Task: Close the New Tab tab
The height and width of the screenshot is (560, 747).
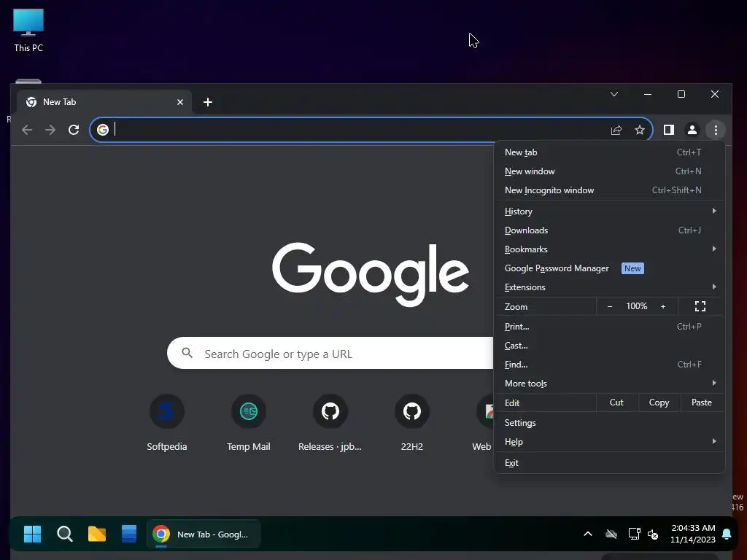Action: pyautogui.click(x=180, y=102)
